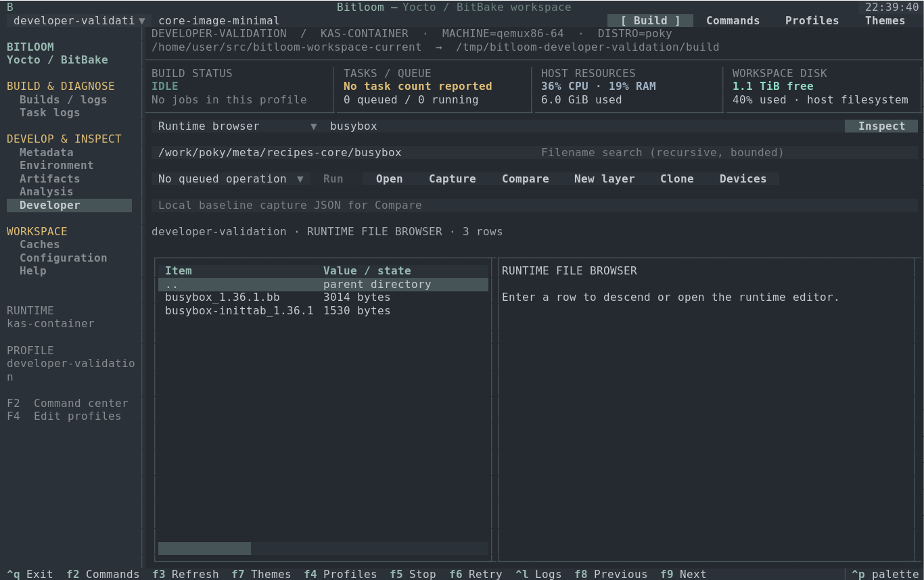Open Configuration under Workspace
924x580 pixels.
pos(63,258)
